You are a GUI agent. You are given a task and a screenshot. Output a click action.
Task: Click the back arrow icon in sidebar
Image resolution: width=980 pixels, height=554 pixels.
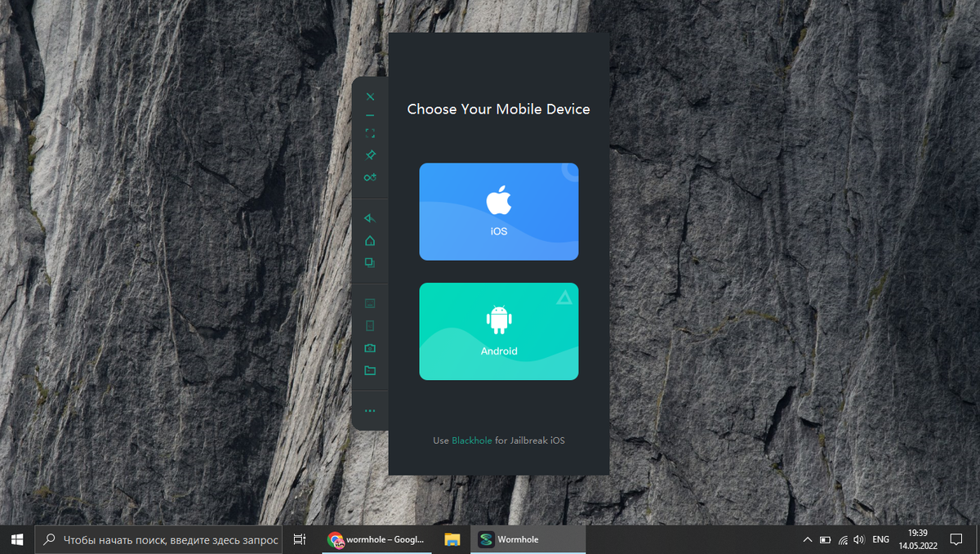click(x=370, y=218)
